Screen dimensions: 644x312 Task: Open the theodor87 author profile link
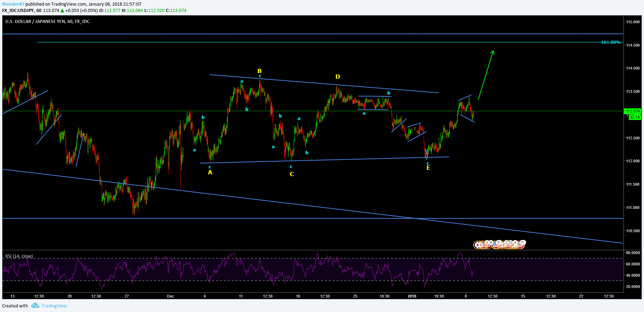(13, 4)
